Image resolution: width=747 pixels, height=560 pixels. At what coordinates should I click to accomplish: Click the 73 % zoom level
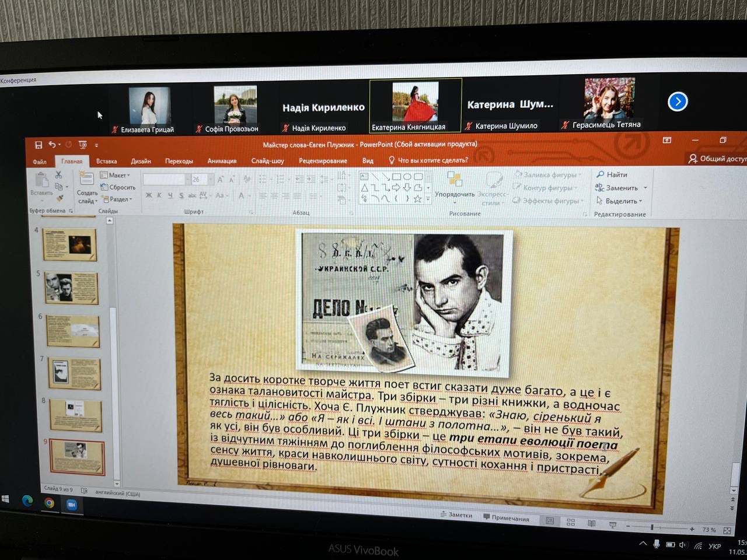(709, 530)
